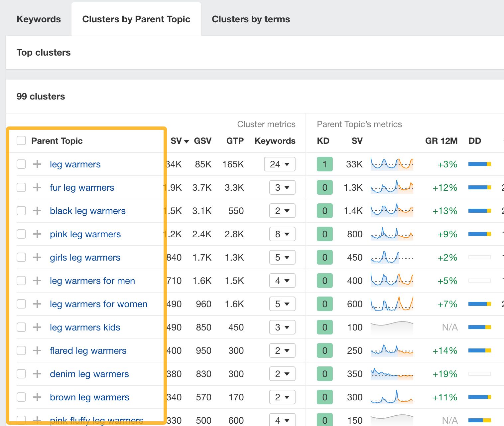Click the plus icon next to fur leg warmers

pos(37,187)
